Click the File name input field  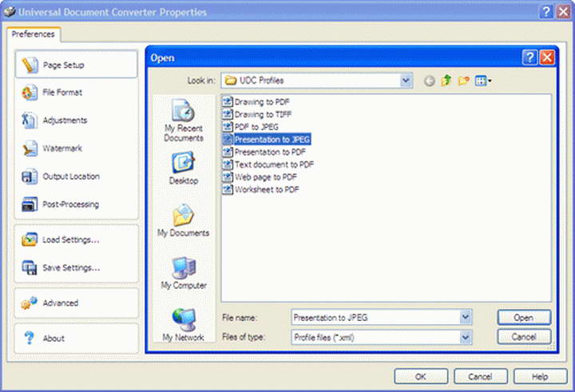(x=376, y=318)
